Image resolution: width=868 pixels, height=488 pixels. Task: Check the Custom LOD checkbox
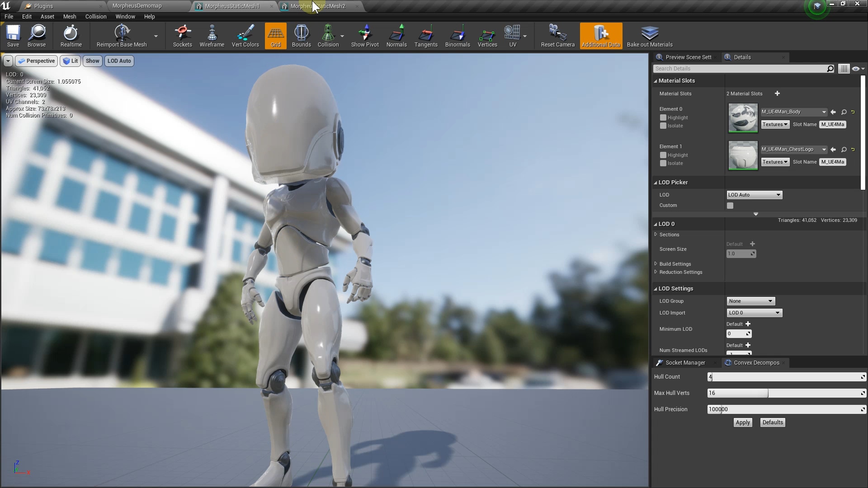[x=730, y=205]
